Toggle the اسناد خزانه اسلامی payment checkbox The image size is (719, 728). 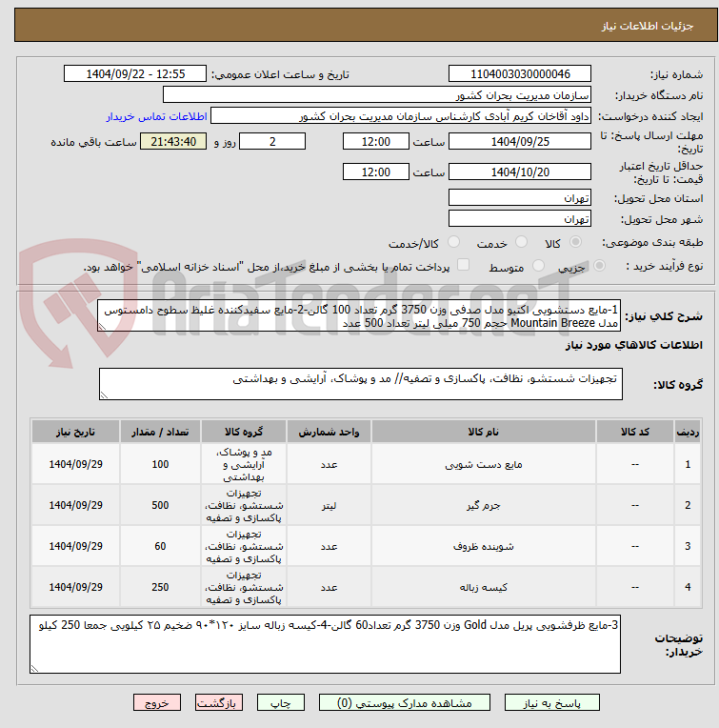pos(463,265)
